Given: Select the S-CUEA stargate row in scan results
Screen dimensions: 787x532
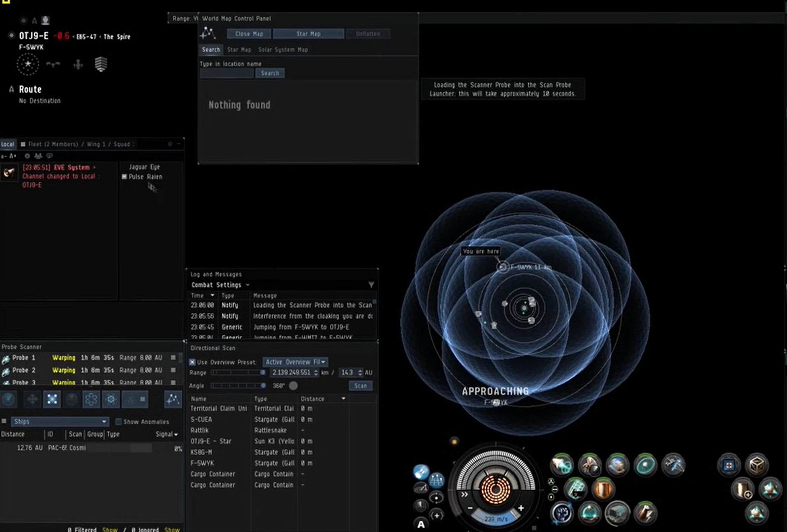Looking at the screenshot, I should [x=282, y=419].
